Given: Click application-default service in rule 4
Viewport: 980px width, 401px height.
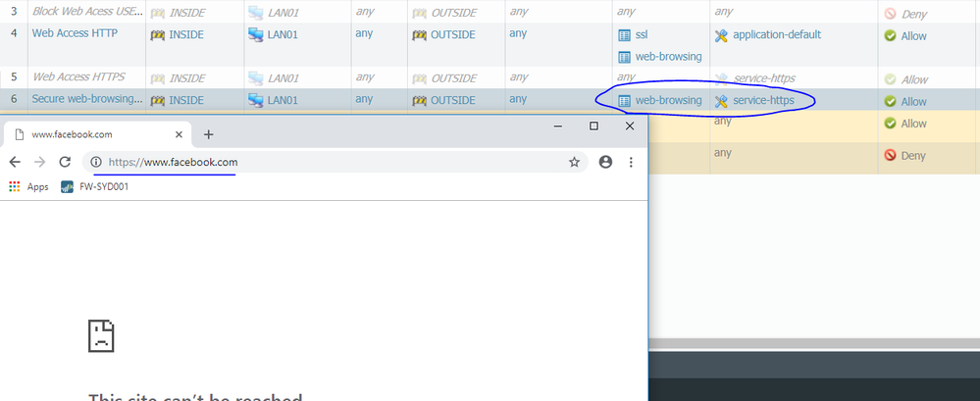Looking at the screenshot, I should coord(777,35).
